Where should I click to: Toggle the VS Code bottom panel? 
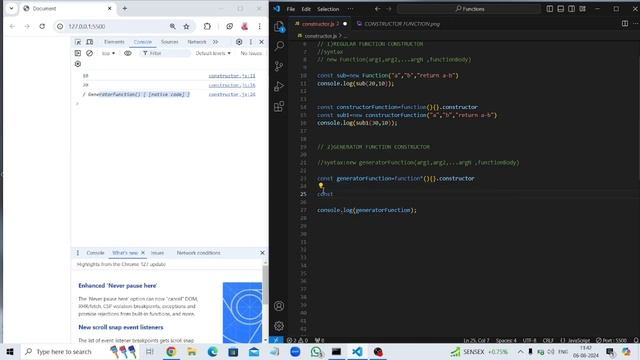click(x=561, y=9)
